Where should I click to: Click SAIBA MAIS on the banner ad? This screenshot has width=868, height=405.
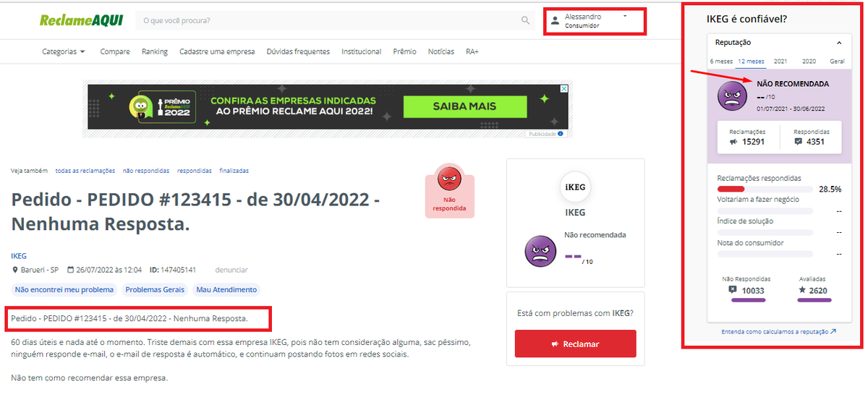464,106
